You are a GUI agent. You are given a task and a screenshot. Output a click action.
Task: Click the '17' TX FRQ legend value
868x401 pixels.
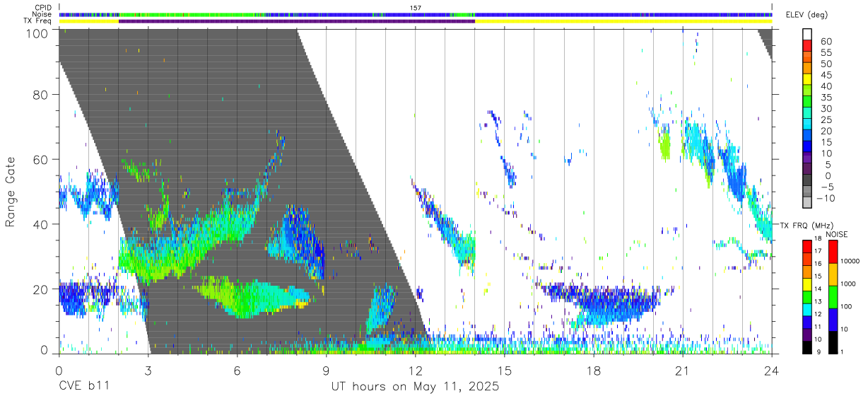tap(816, 252)
